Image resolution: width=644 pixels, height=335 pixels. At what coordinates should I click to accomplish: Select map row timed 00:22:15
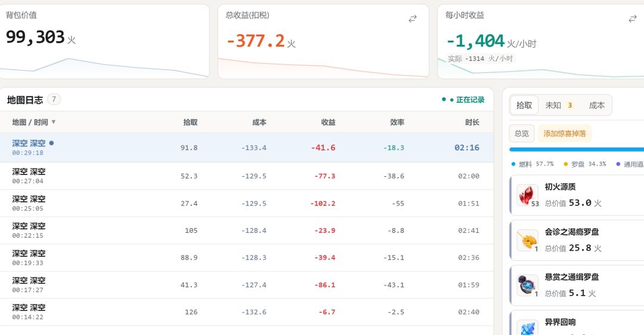(x=246, y=230)
